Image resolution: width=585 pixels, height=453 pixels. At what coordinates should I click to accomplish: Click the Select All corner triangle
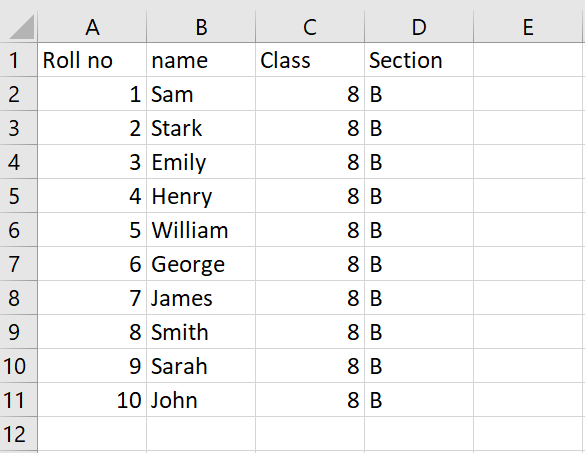click(x=22, y=27)
